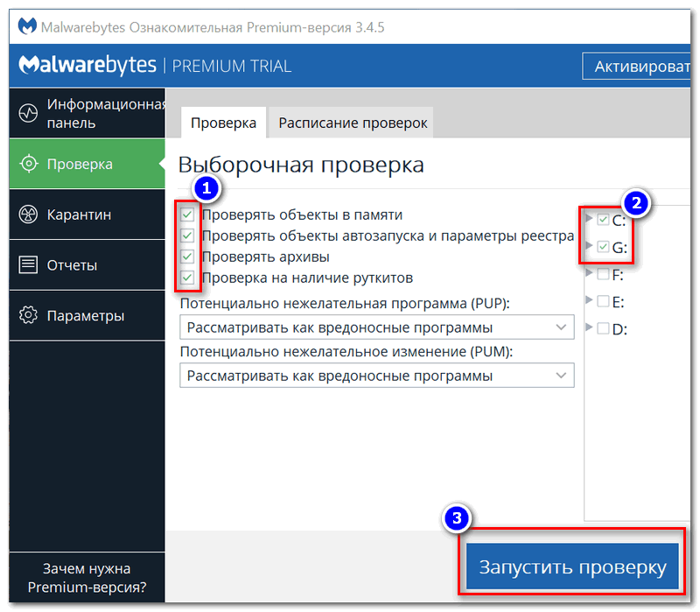Select the E: drive label
This screenshot has width=700, height=612.
618,302
